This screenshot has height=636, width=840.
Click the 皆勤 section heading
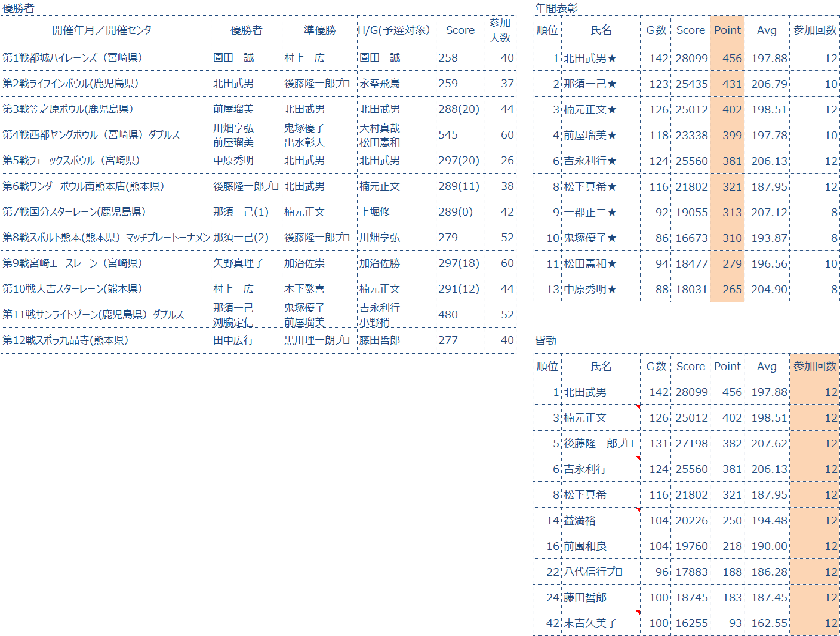click(x=546, y=340)
